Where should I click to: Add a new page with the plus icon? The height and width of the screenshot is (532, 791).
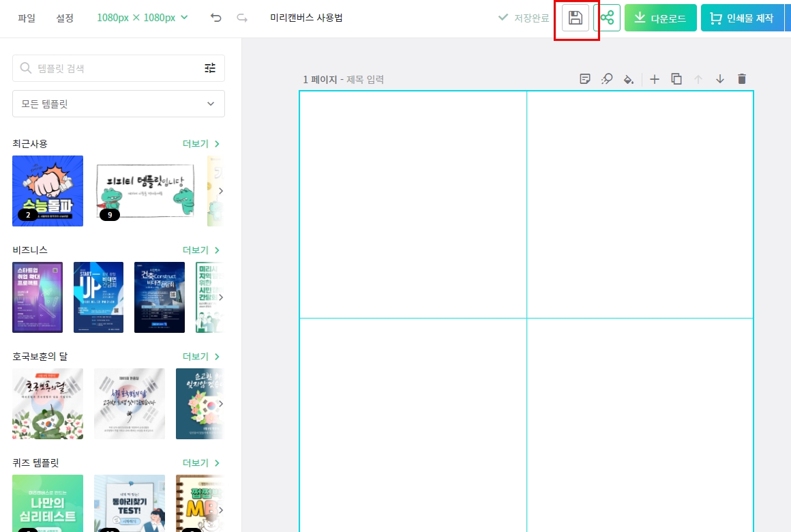tap(655, 79)
